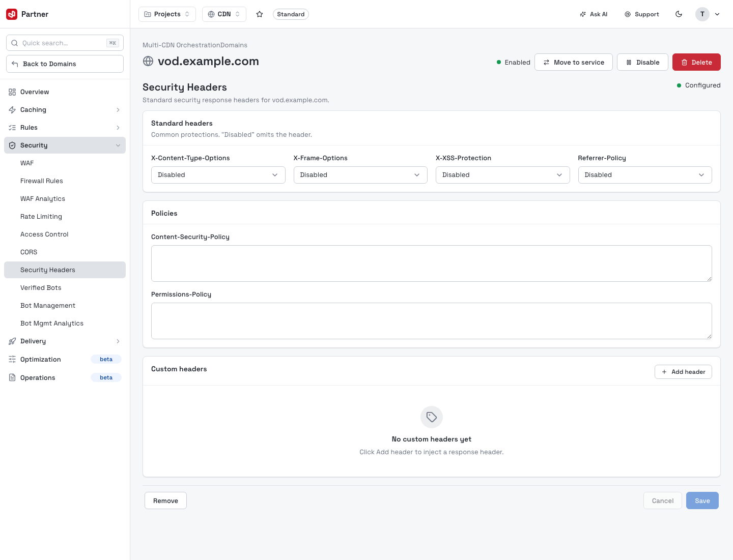
Task: Click the globe icon beside vod.example.com
Action: [x=148, y=61]
